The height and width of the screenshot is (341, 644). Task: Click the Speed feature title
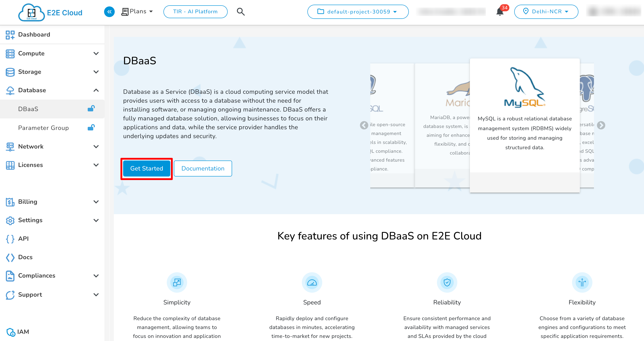pyautogui.click(x=312, y=302)
